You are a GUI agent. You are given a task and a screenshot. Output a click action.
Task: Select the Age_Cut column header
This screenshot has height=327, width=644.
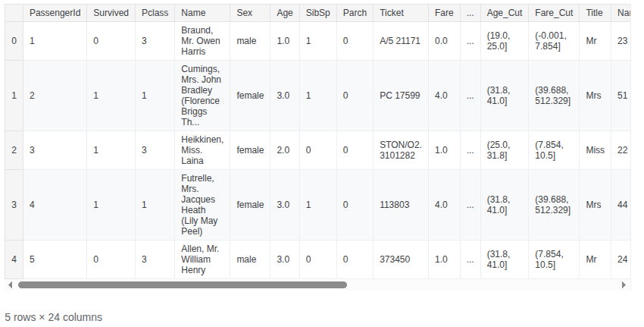(505, 13)
